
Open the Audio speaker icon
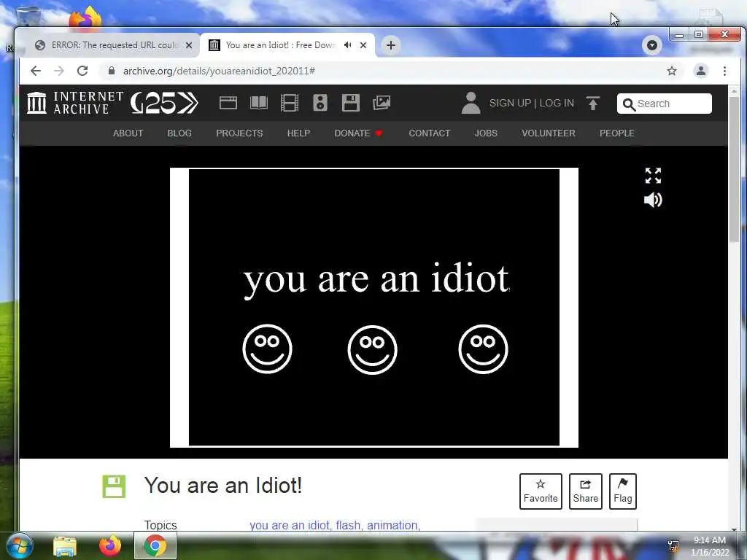pos(320,103)
